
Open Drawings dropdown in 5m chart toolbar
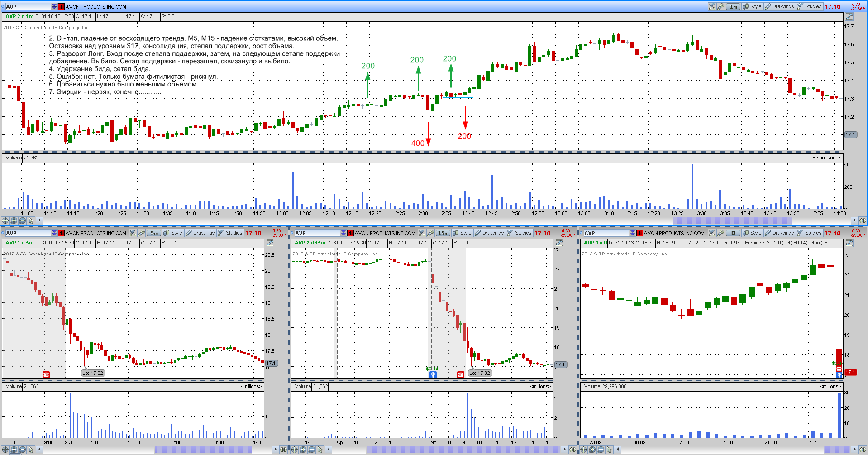200,233
